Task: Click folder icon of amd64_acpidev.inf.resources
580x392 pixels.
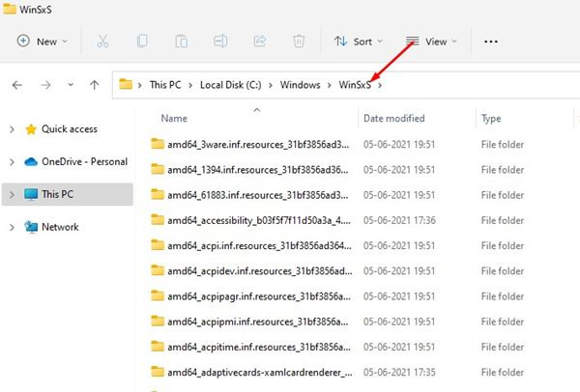Action: (158, 270)
